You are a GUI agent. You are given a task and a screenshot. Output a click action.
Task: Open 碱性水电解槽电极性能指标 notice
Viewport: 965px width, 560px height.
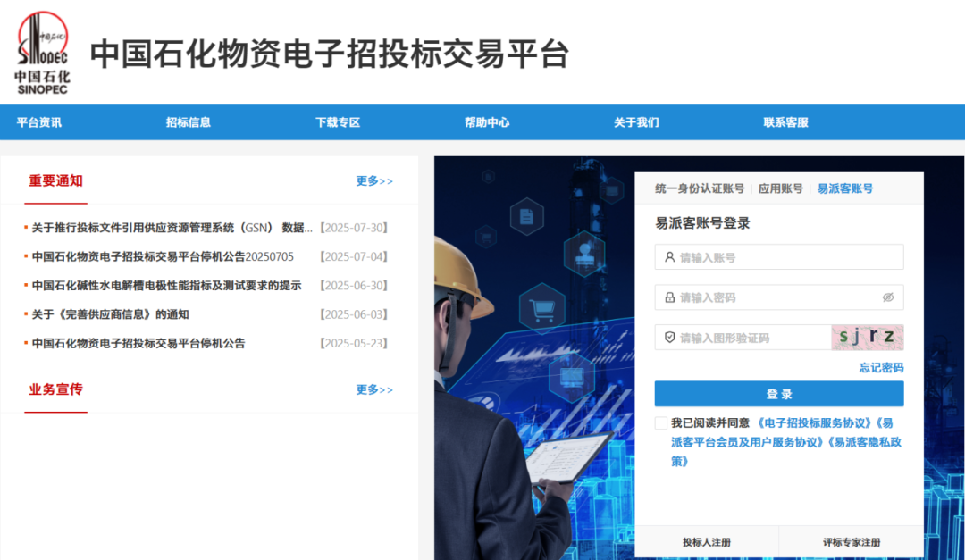tap(166, 286)
